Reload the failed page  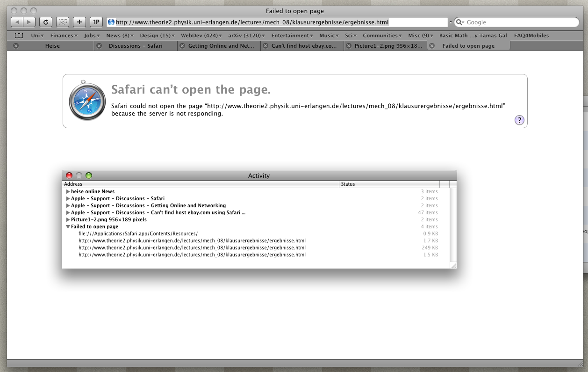(46, 22)
